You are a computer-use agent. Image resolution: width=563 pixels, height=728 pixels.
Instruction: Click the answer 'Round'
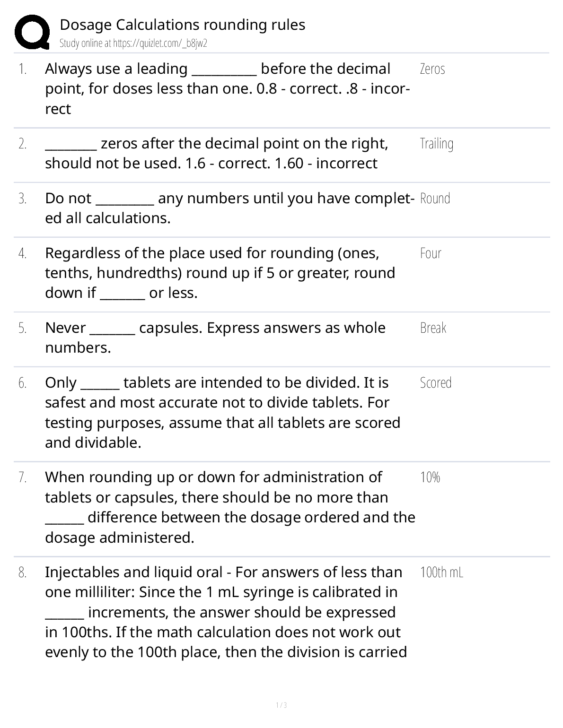tap(435, 199)
